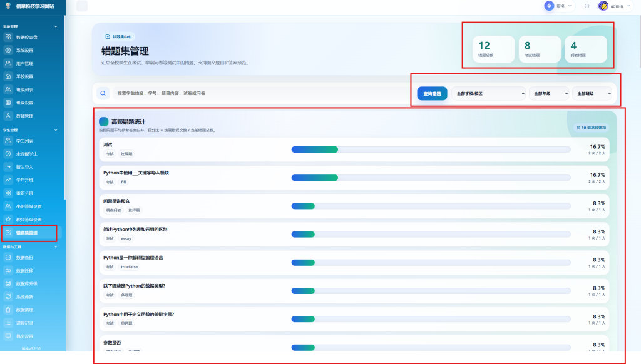Click the 重新分班 grid icon
The image size is (641, 364).
point(8,193)
